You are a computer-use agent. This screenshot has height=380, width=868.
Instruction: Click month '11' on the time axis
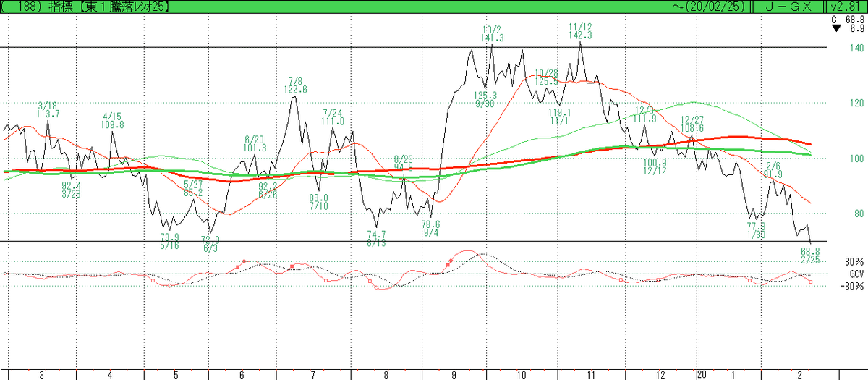(590, 375)
